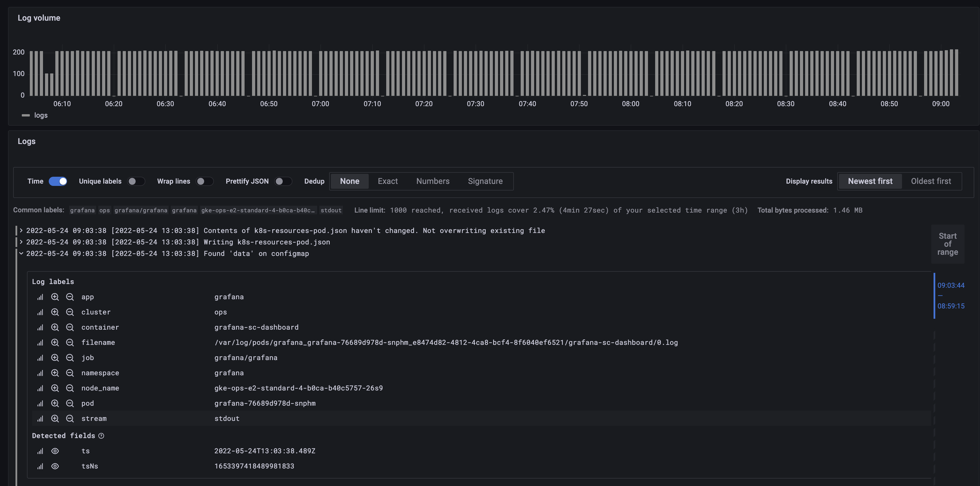The height and width of the screenshot is (486, 980).
Task: Switch results to Oldest first
Action: [931, 181]
